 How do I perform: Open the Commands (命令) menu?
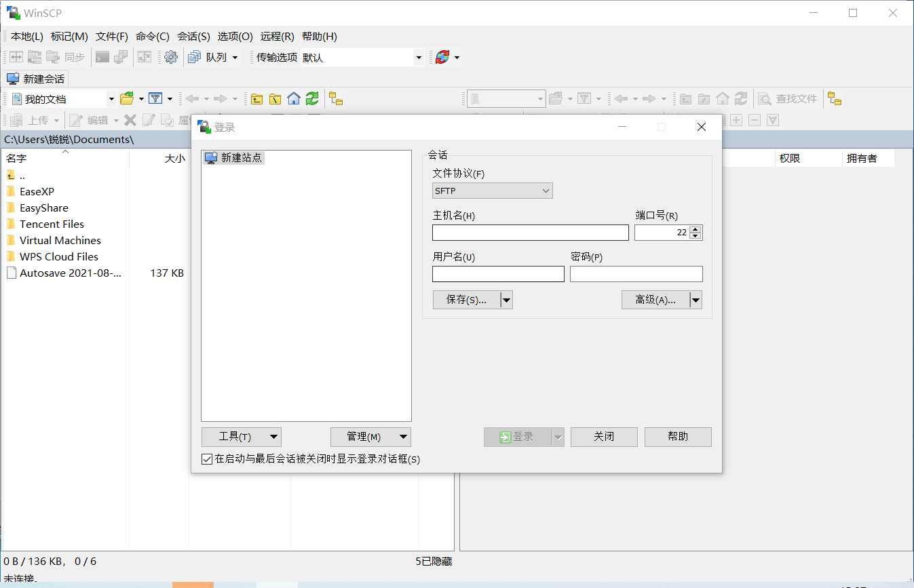pos(153,37)
